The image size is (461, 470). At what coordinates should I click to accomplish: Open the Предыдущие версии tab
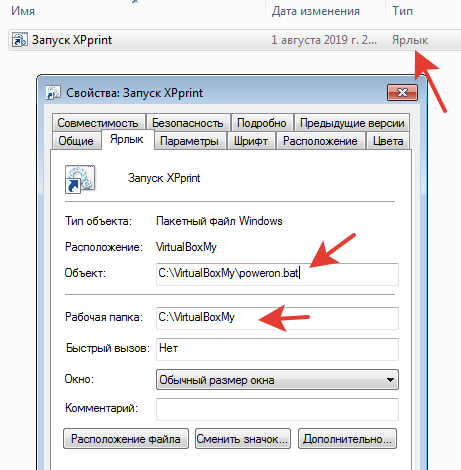coord(352,123)
